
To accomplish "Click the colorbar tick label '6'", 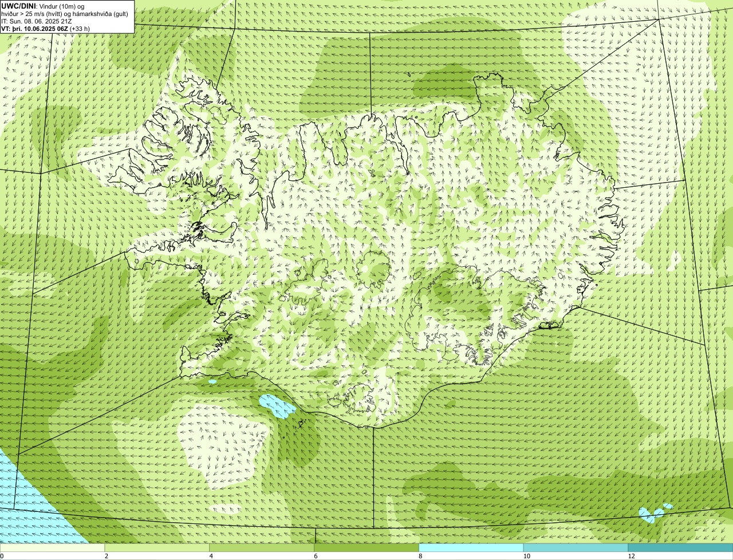I will (316, 556).
